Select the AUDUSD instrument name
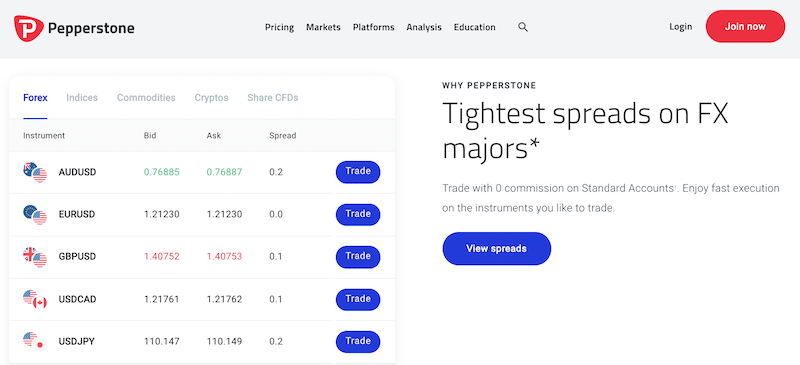This screenshot has width=800, height=365. click(x=77, y=173)
